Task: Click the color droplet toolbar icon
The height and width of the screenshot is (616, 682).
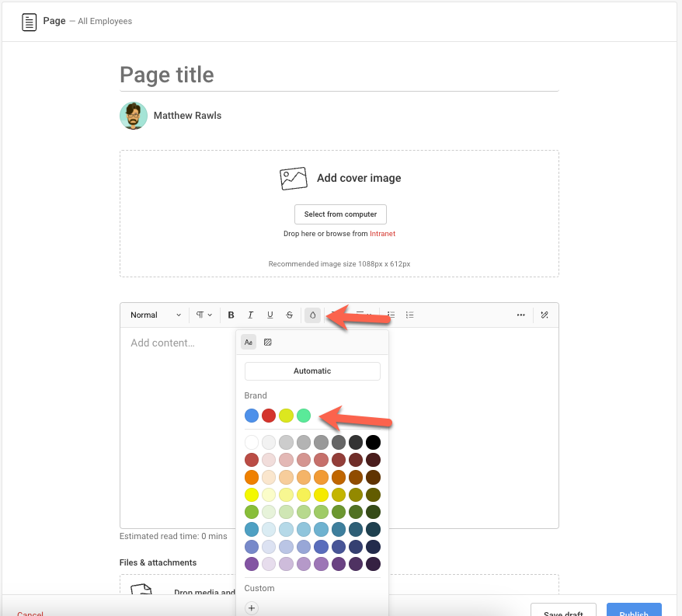Action: click(312, 315)
